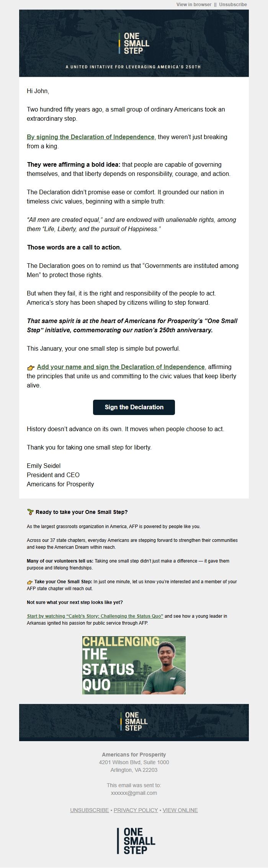Click the seedling emoji next to Ready heading
This screenshot has width=268, height=868.
(30, 511)
